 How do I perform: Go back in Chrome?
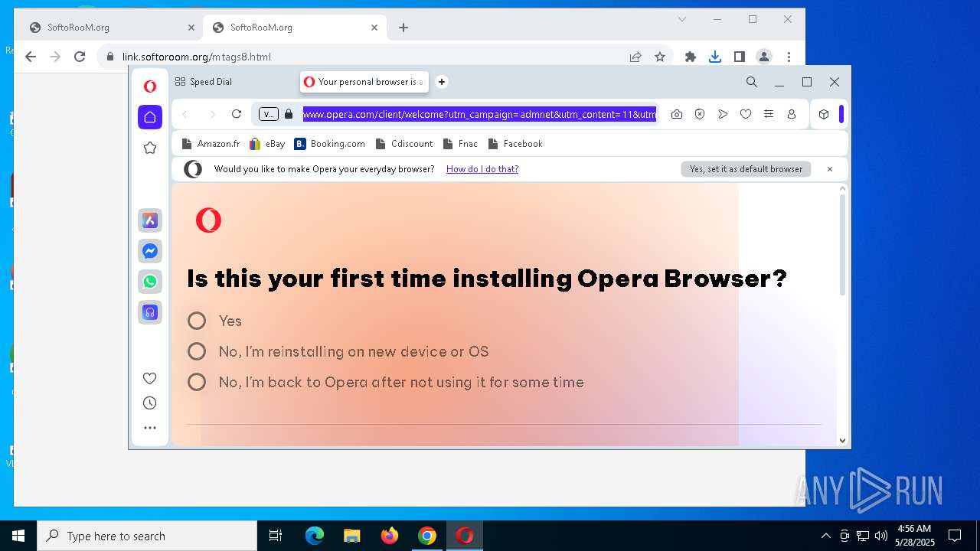(x=31, y=57)
